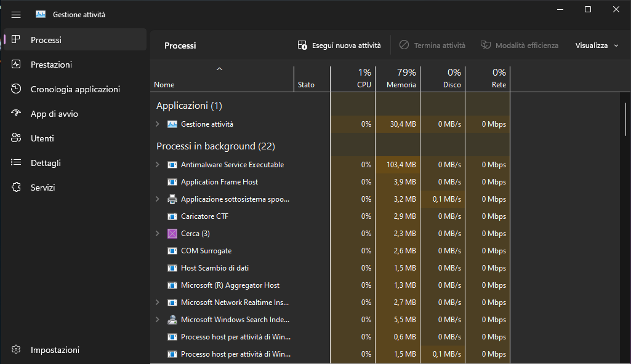Click the Utenti people icon
The height and width of the screenshot is (364, 631).
point(16,138)
